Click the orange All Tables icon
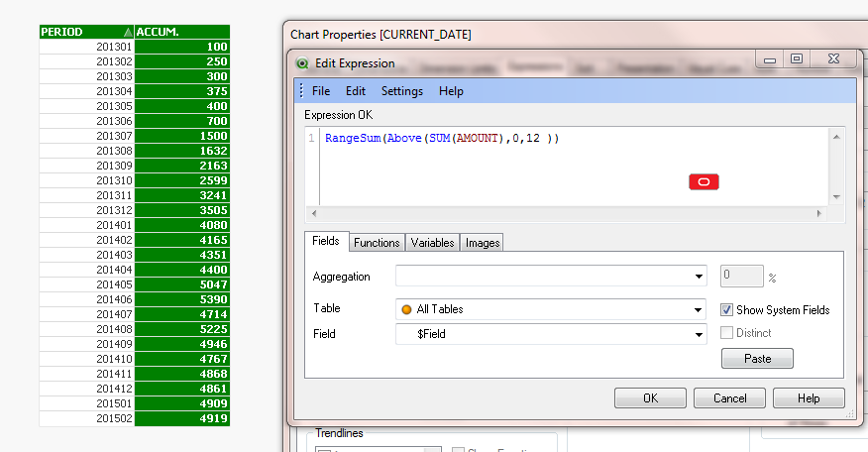Viewport: 868px width, 452px height. pyautogui.click(x=406, y=309)
